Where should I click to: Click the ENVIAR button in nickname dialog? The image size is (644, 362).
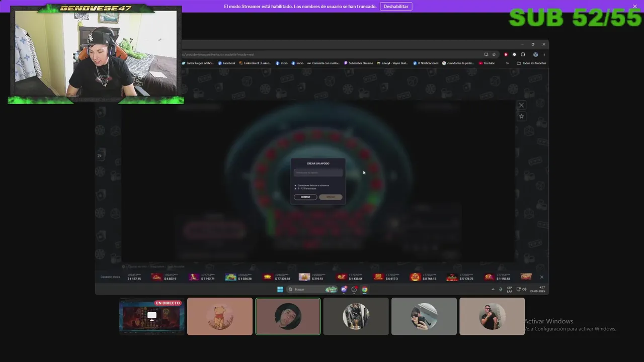[331, 197]
